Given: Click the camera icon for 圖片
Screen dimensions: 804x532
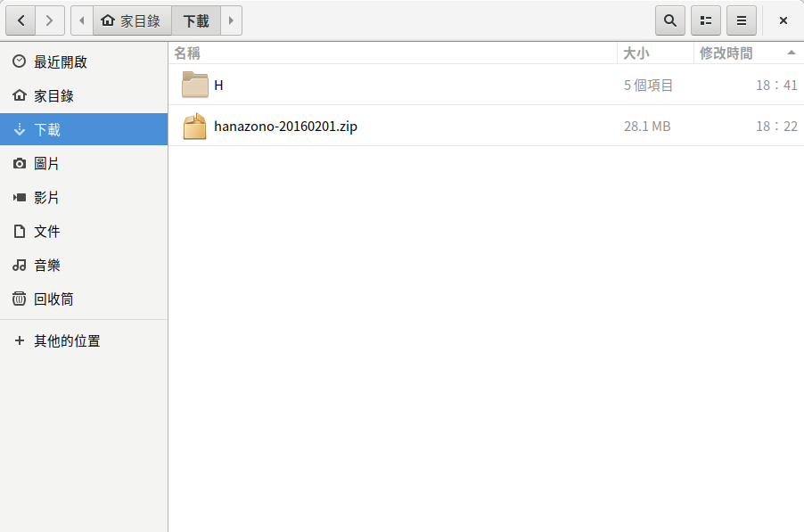Looking at the screenshot, I should click(x=20, y=164).
